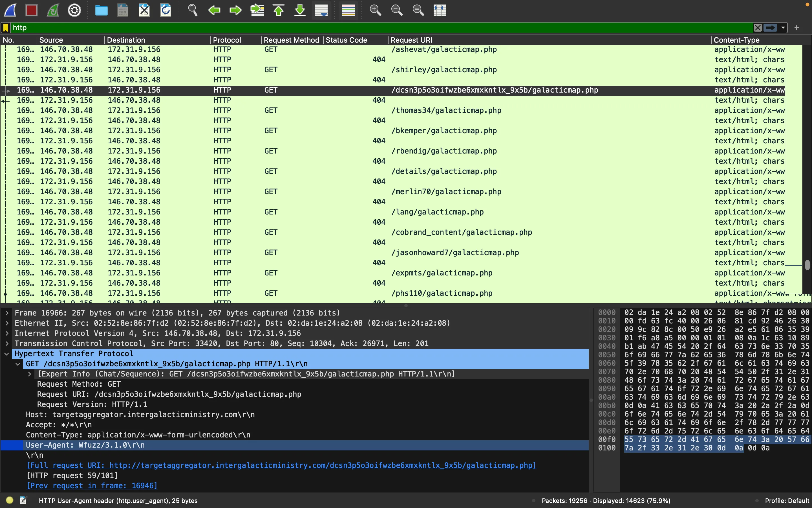This screenshot has width=812, height=508.
Task: Select the Content-Type header detail line
Action: (x=295, y=435)
